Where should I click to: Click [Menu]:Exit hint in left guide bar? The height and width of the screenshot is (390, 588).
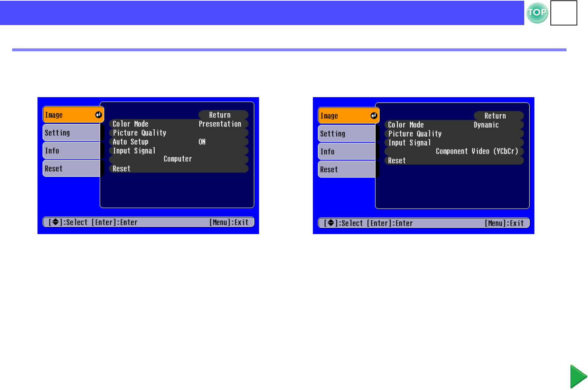229,222
